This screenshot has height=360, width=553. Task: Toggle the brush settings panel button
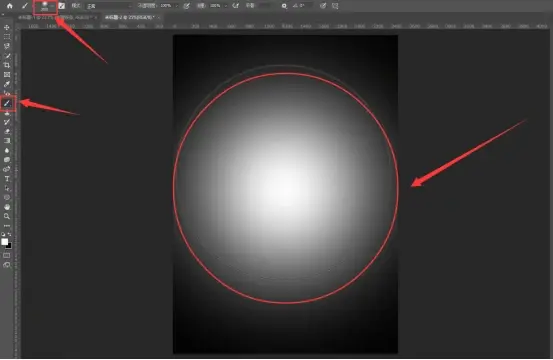[x=62, y=6]
